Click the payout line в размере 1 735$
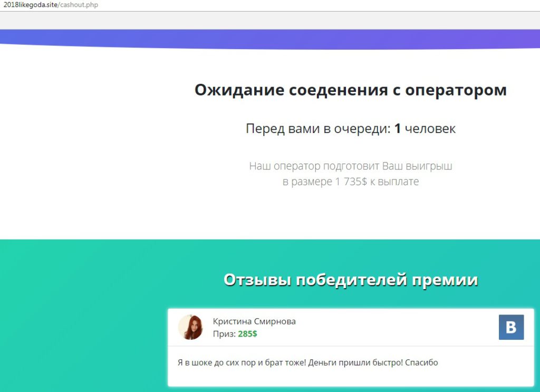Screen dimensions: 540x392 click(x=350, y=182)
